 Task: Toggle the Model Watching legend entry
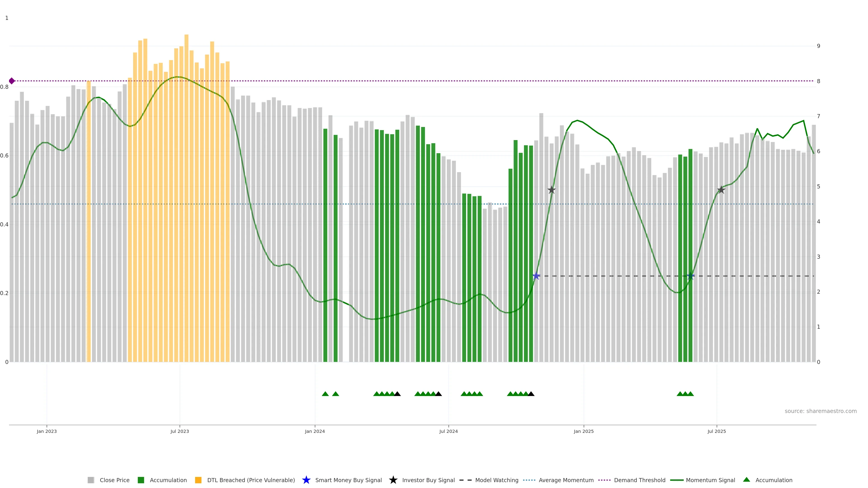pyautogui.click(x=497, y=480)
